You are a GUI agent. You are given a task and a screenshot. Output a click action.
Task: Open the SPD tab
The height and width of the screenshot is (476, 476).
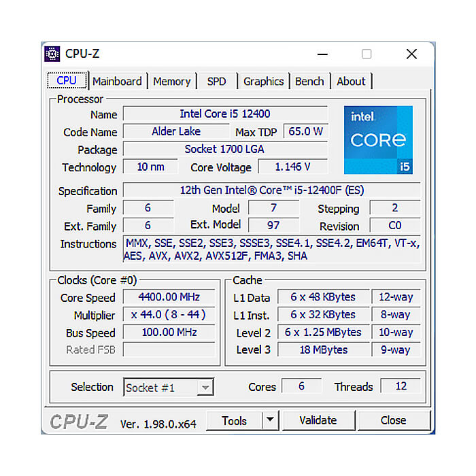point(216,82)
